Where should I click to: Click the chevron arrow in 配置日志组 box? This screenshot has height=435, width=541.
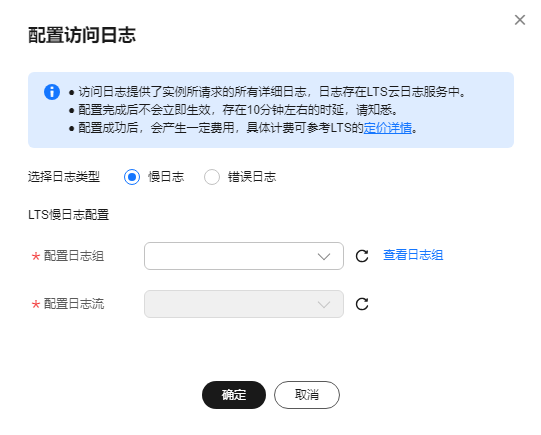[324, 256]
